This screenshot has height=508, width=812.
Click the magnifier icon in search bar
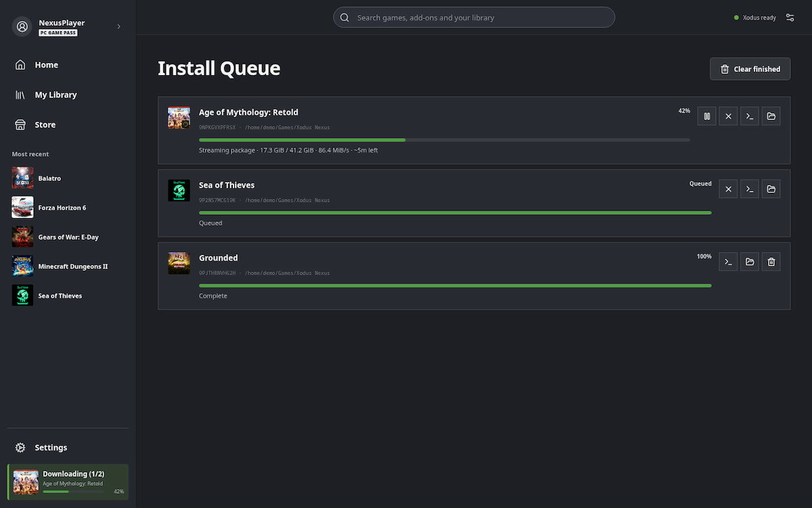click(x=345, y=18)
